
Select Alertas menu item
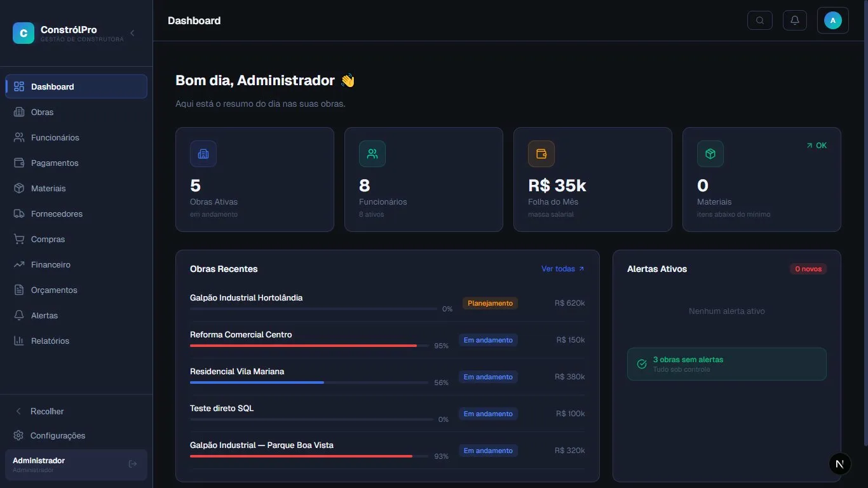coord(76,315)
